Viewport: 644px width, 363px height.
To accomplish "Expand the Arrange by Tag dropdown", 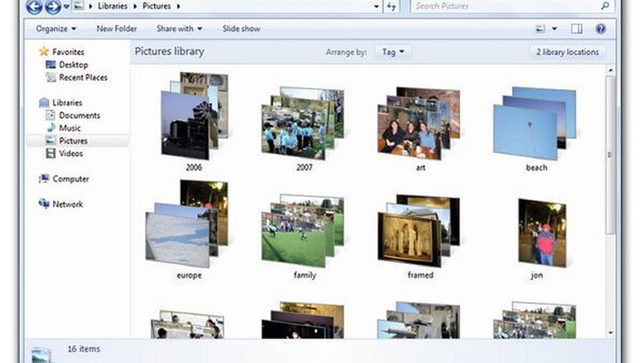I will click(x=392, y=52).
